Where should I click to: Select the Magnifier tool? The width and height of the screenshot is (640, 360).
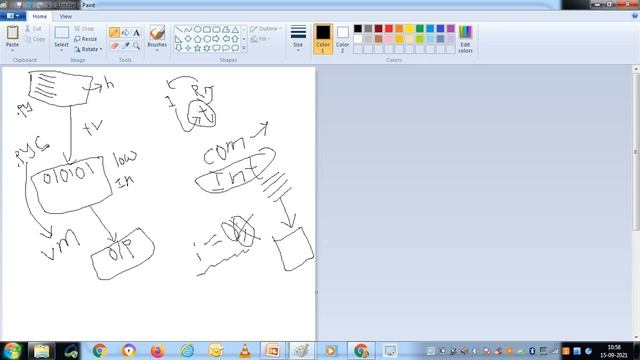click(136, 46)
